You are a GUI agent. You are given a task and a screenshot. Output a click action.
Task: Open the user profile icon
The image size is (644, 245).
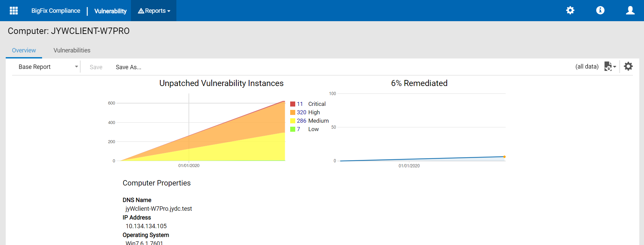pyautogui.click(x=630, y=10)
